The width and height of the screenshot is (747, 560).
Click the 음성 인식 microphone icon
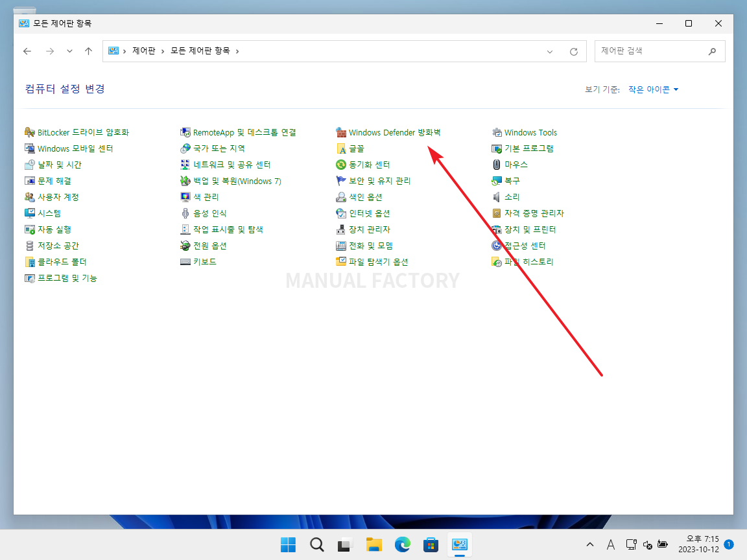pos(185,213)
